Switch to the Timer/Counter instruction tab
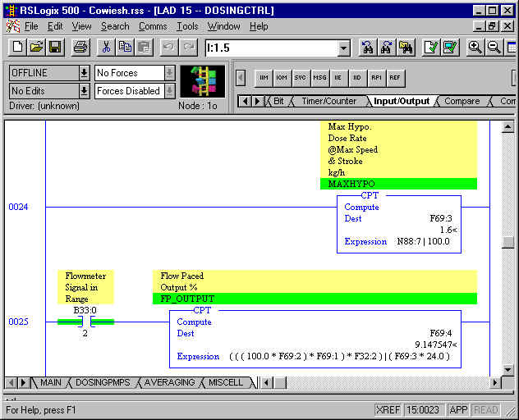This screenshot has width=519, height=420. pyautogui.click(x=328, y=101)
